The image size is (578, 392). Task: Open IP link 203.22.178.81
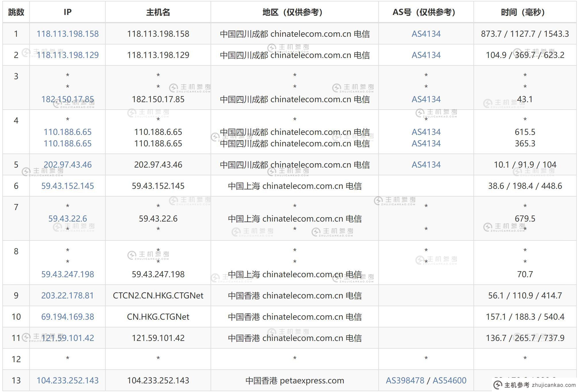point(68,296)
